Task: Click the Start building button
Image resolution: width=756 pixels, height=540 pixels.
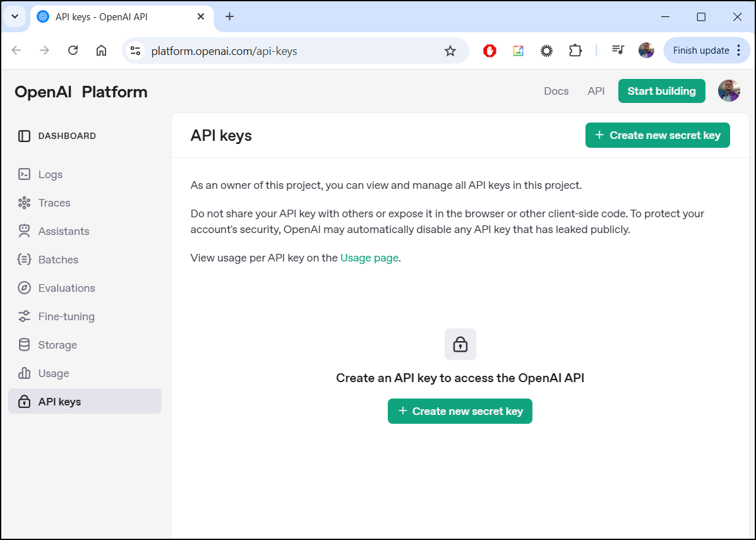Action: pyautogui.click(x=661, y=91)
